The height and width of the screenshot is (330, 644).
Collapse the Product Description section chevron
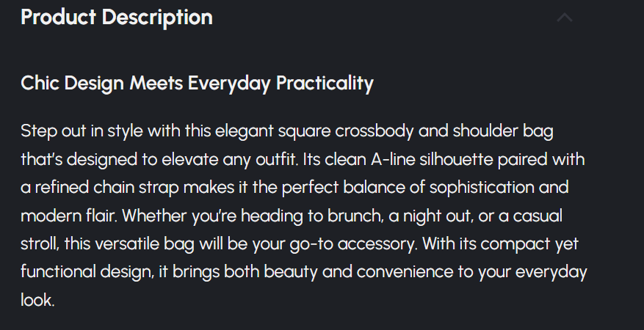[x=564, y=18]
